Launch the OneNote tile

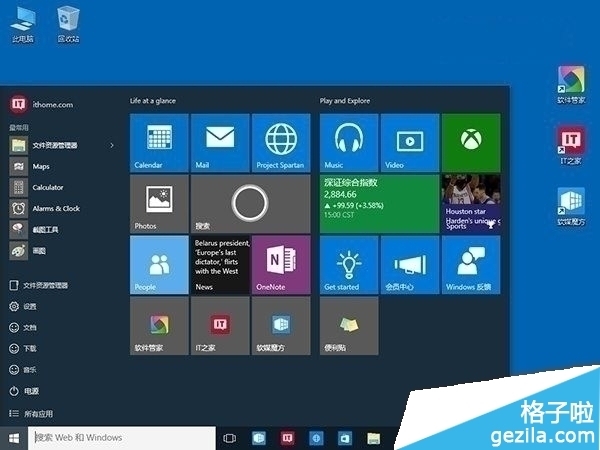coord(281,265)
